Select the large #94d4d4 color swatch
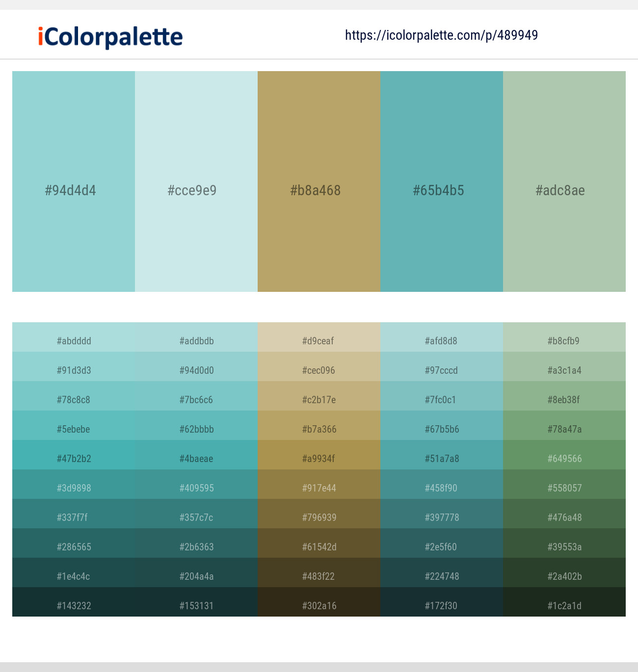 (x=74, y=181)
